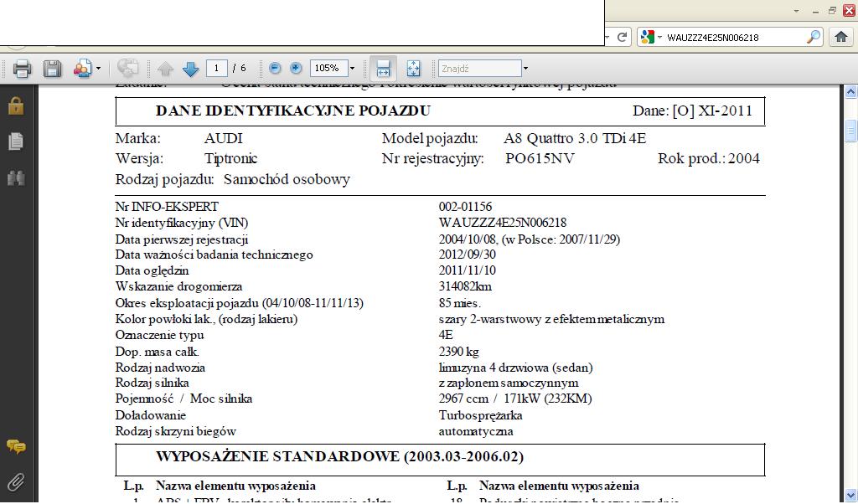Click 'Dane: [O] XI-2011' text

692,111
